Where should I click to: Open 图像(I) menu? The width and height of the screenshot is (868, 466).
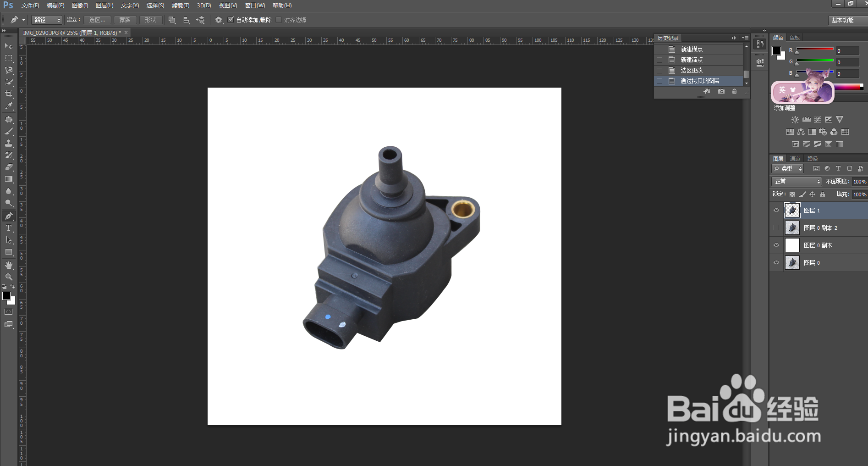[80, 6]
